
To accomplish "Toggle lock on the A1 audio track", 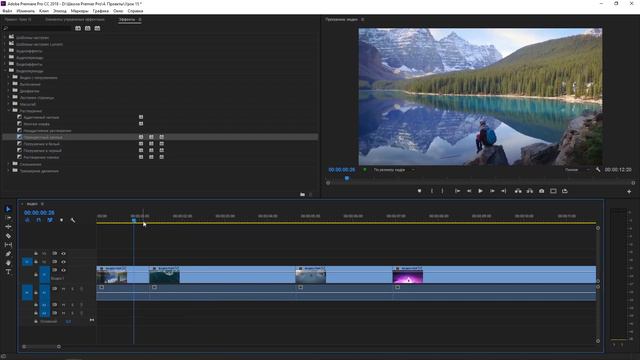I will (36, 292).
